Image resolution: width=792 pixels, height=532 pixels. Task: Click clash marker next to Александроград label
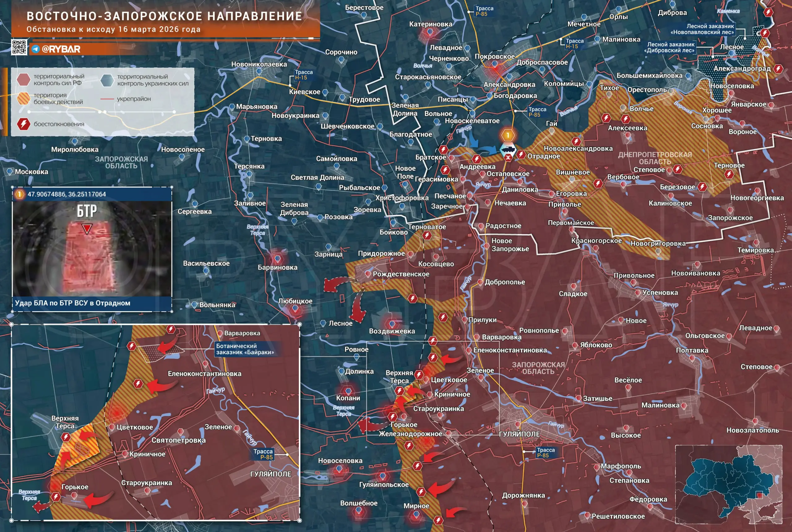point(778,69)
